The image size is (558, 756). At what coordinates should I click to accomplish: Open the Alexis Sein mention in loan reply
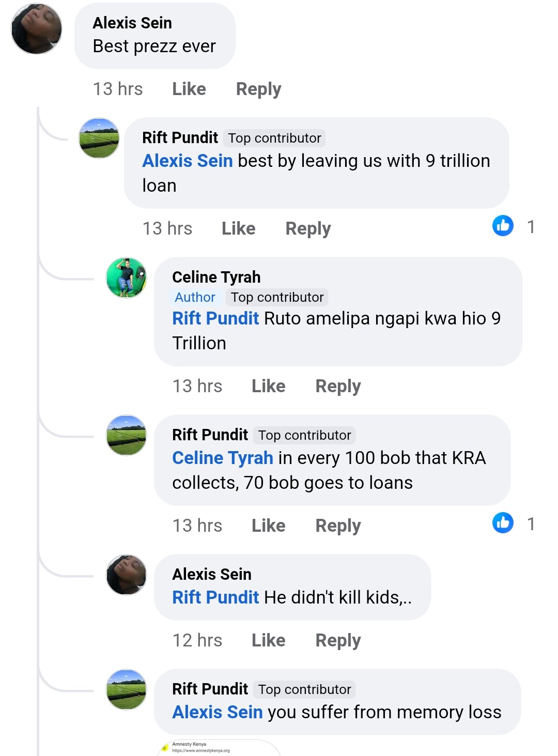point(188,161)
